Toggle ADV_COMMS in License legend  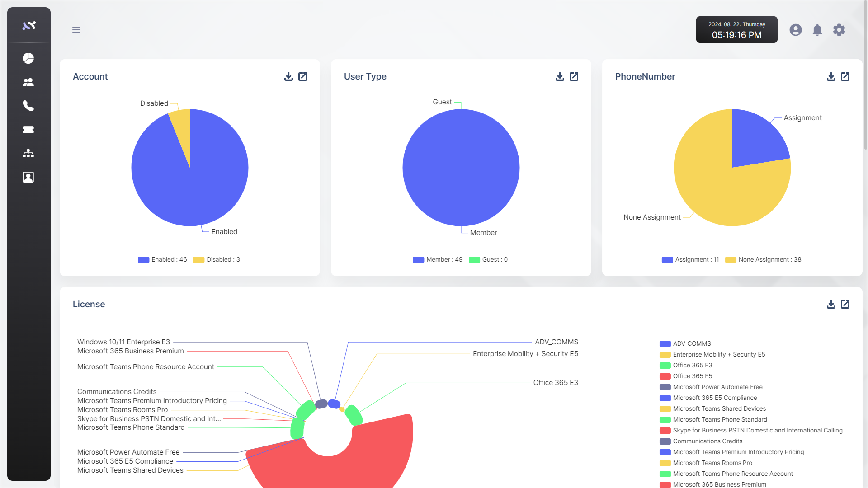685,344
